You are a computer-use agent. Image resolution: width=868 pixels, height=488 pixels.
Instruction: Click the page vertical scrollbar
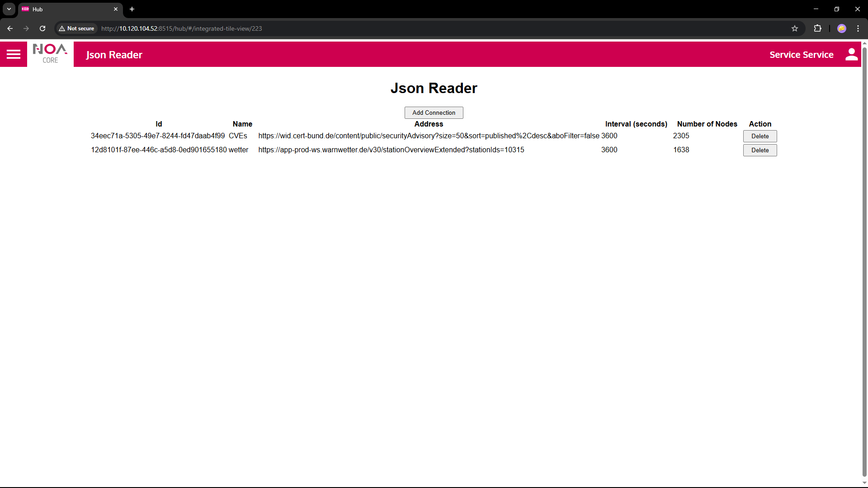coord(864,262)
